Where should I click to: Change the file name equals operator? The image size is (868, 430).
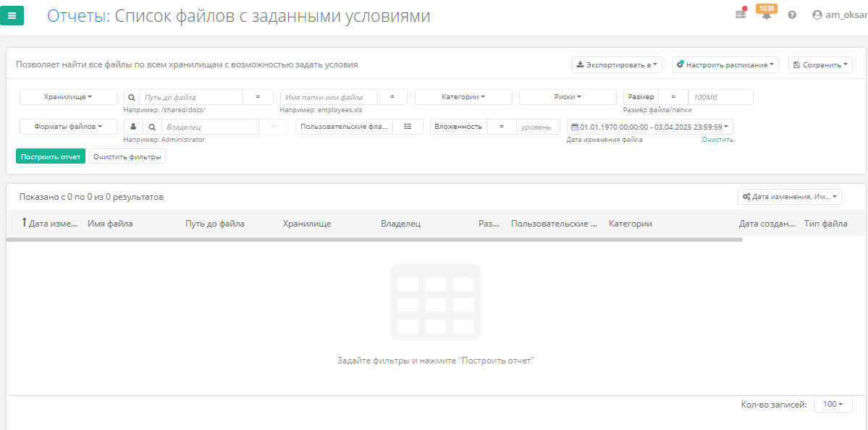coord(392,97)
